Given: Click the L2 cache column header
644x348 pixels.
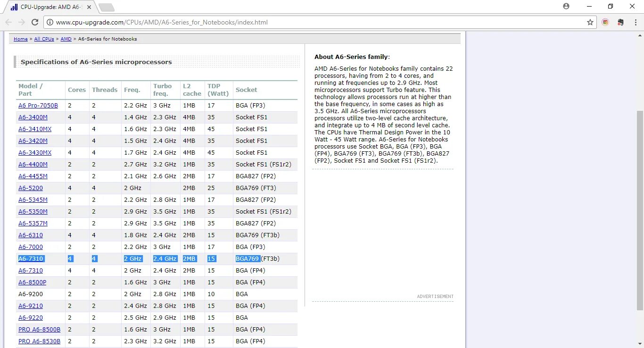Looking at the screenshot, I should click(x=192, y=90).
